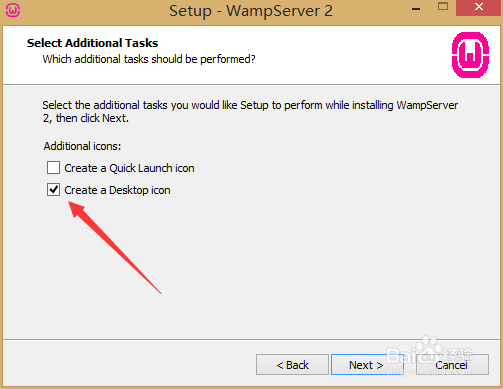Click the white header banner area

(251, 55)
